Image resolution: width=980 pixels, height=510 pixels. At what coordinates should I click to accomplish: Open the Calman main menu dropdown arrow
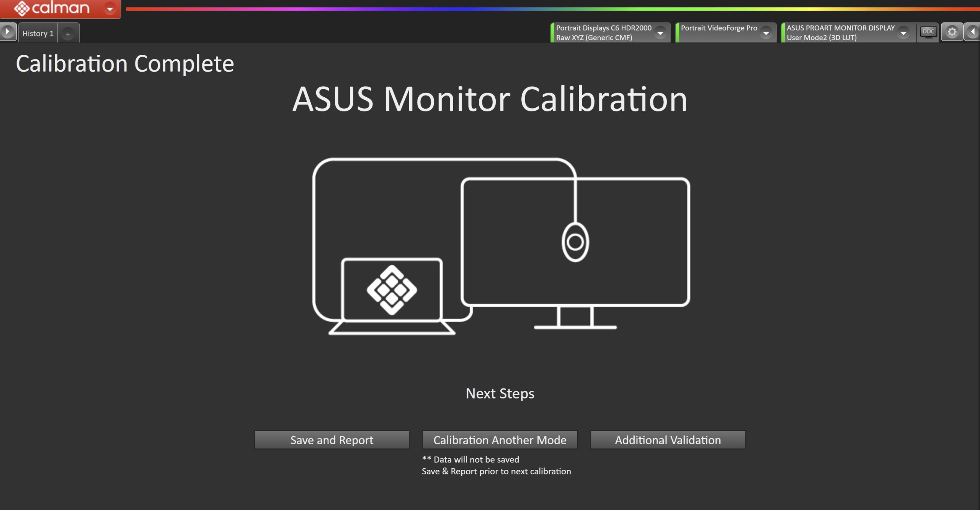click(110, 8)
